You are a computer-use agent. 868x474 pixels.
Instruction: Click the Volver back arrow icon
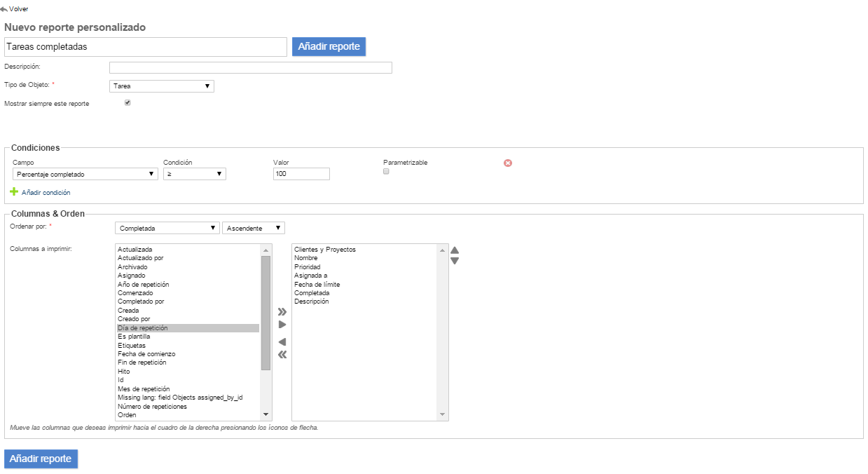[4, 9]
